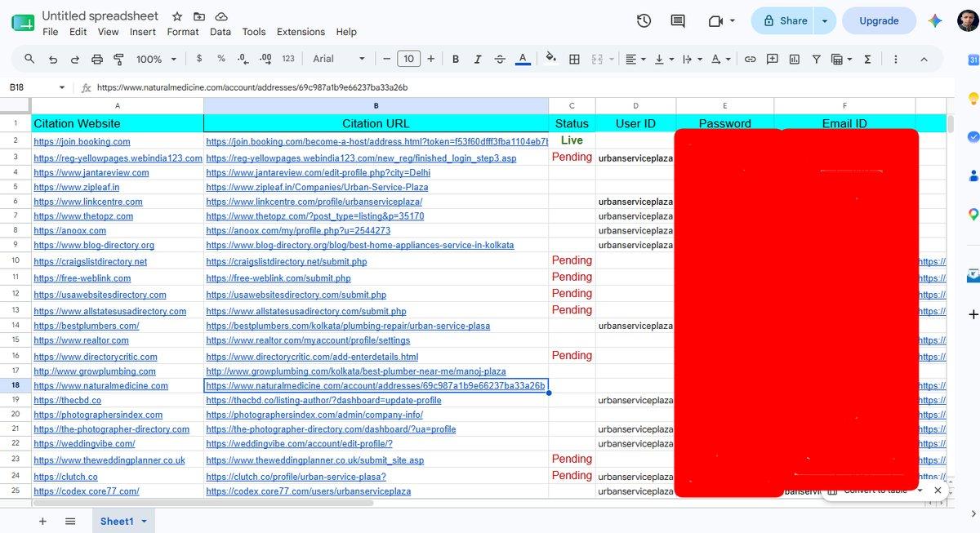Increase font size with plus button
This screenshot has height=533, width=980.
431,59
